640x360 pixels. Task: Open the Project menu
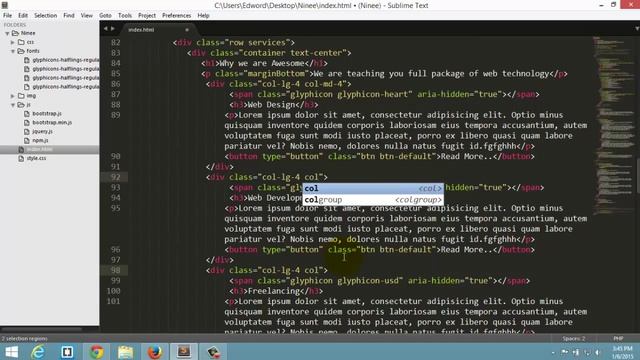coord(147,16)
